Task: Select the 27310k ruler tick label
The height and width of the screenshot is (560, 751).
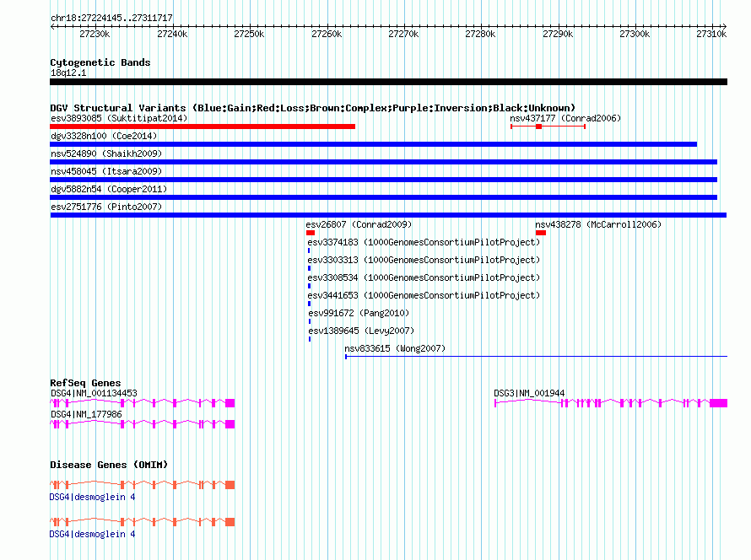Action: [711, 34]
